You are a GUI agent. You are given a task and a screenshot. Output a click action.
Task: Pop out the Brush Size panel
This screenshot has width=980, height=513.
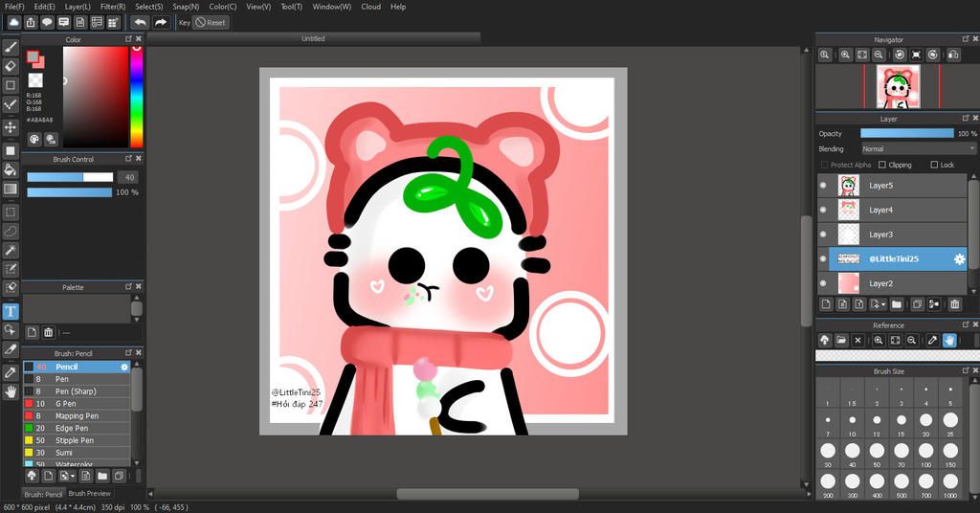(x=966, y=369)
